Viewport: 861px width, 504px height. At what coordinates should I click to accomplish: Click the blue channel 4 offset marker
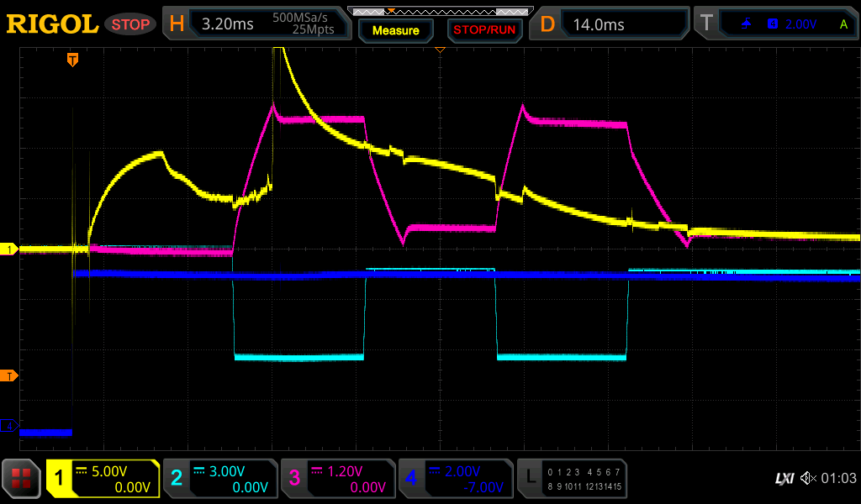click(x=9, y=427)
